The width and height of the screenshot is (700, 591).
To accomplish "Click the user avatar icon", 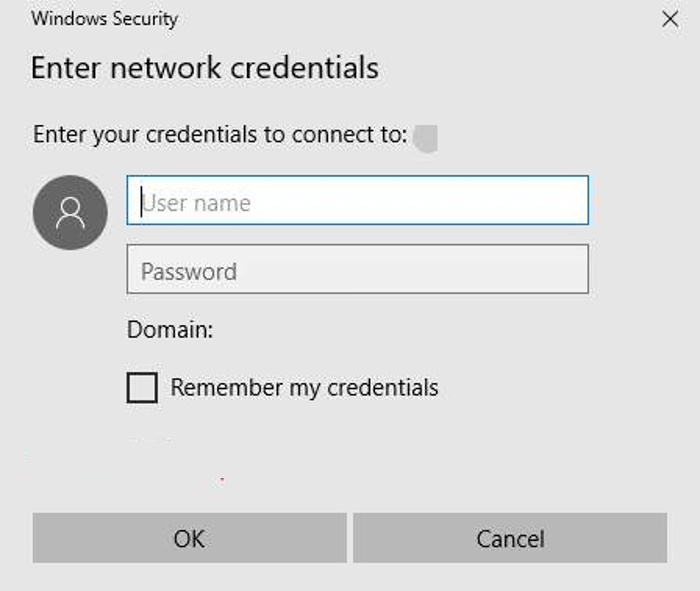I will pyautogui.click(x=70, y=212).
